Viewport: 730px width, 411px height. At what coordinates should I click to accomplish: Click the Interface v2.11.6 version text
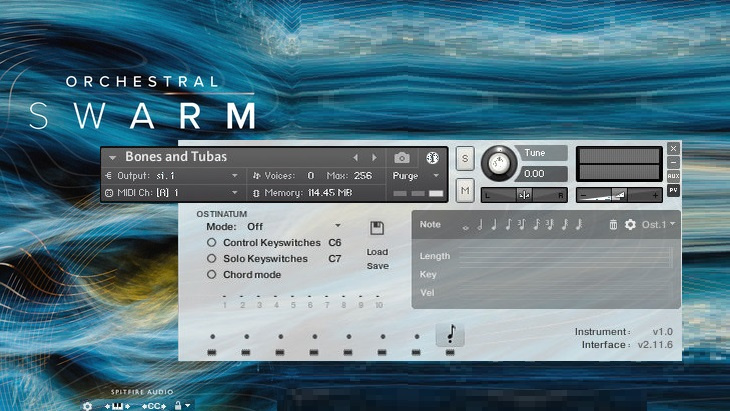[x=627, y=345]
